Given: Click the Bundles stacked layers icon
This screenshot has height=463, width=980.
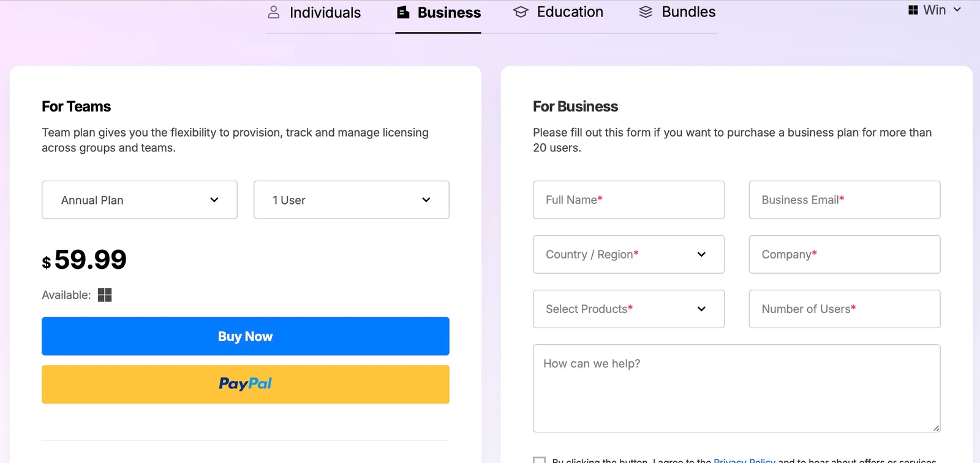Looking at the screenshot, I should [646, 12].
